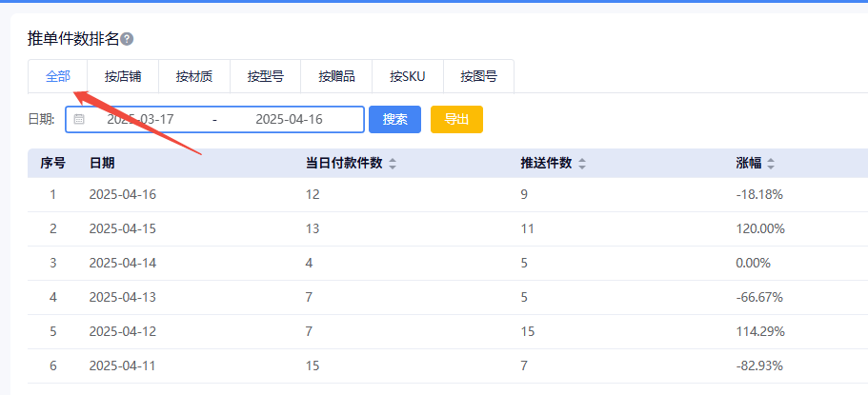
Task: Click start date 2025-03-17 field
Action: tap(140, 120)
